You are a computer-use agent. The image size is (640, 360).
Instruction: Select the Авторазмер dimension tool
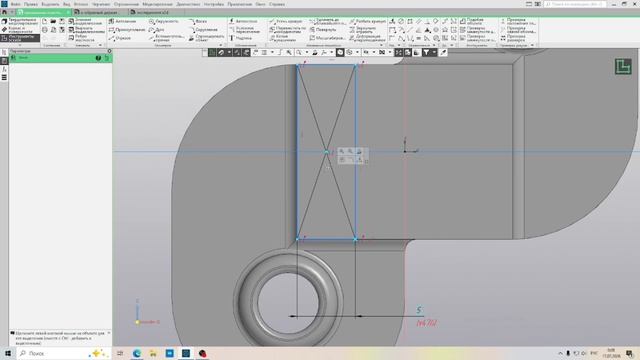(243, 21)
